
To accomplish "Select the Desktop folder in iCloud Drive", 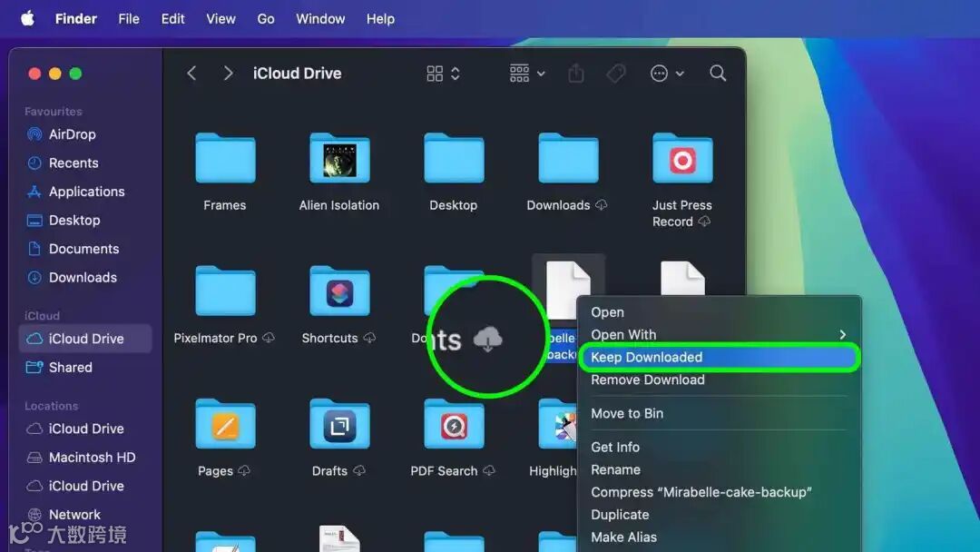I will tap(454, 158).
